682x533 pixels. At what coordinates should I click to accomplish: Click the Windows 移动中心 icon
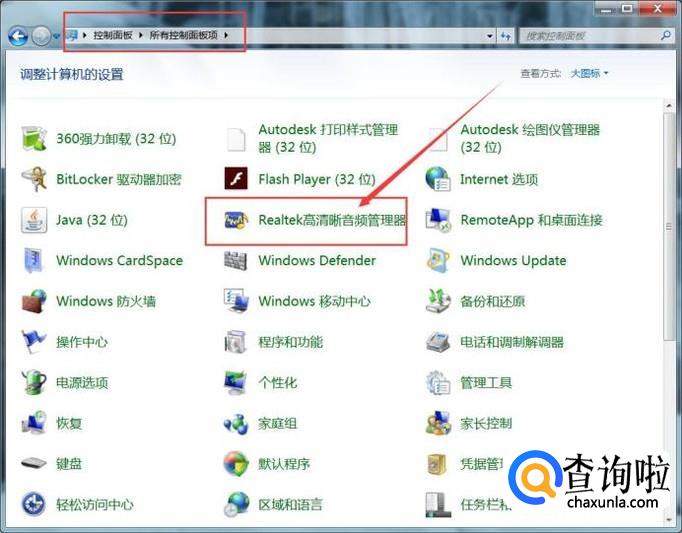tap(236, 301)
